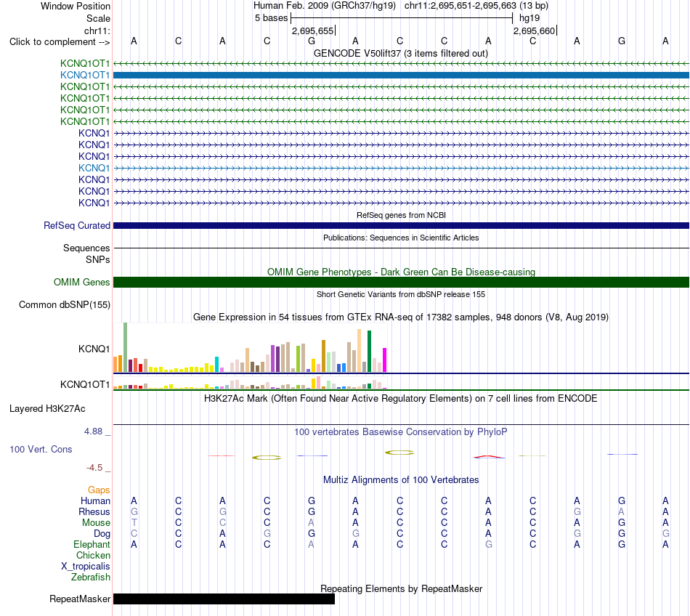The height and width of the screenshot is (616, 690).
Task: Open 'Multiz Alignments of 100 Vertebrates' title
Action: [x=401, y=479]
